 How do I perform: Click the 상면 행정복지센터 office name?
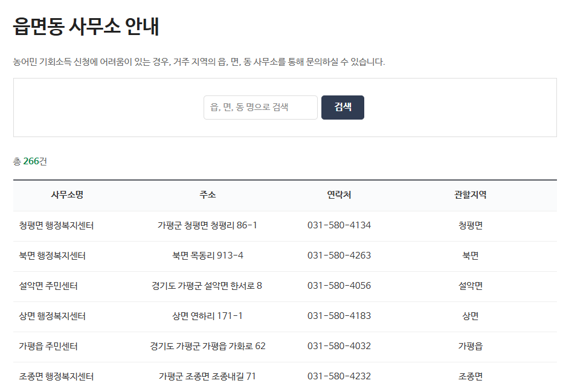click(66, 316)
